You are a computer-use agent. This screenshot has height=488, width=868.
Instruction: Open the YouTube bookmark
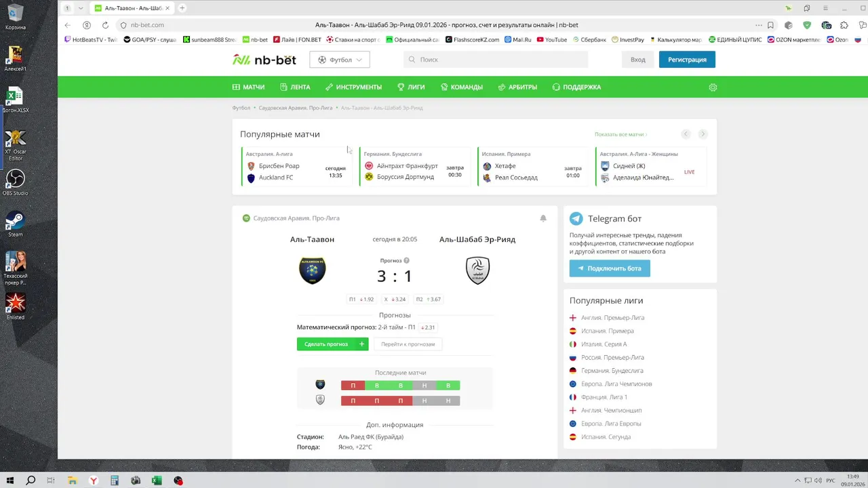click(551, 40)
